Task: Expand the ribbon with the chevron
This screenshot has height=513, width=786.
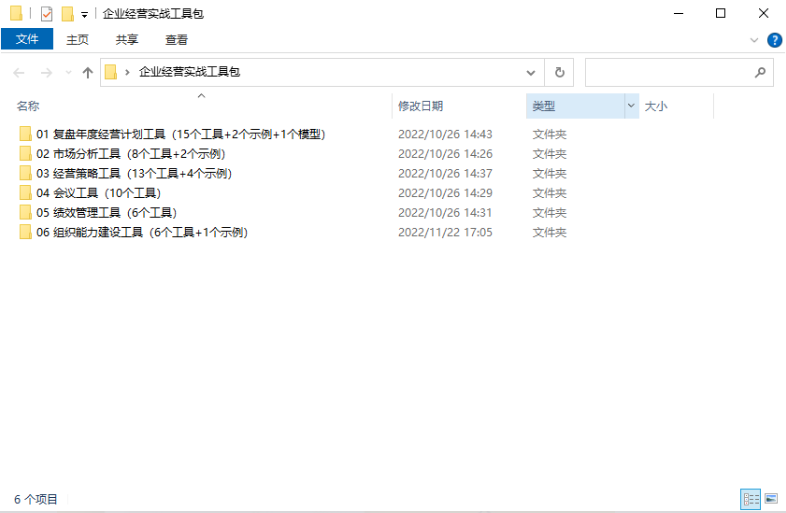Action: click(x=754, y=40)
